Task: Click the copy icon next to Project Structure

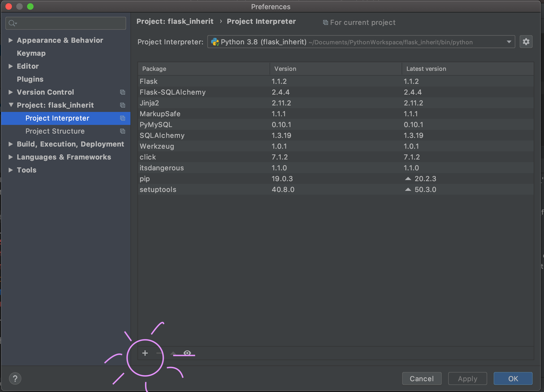Action: point(123,131)
